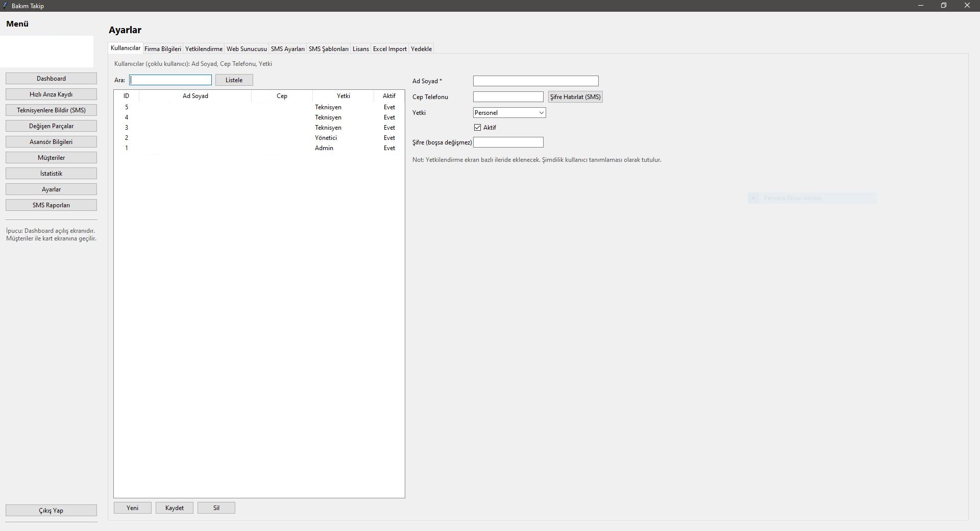Restore down the Bakım Takip window
Image resolution: width=980 pixels, height=531 pixels.
coord(944,6)
